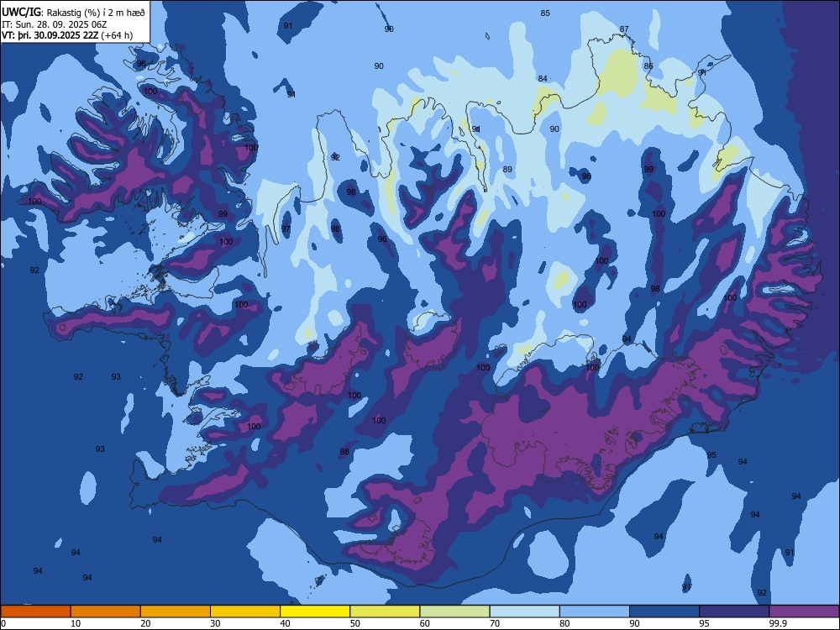Viewport: 840px width, 630px height.
Task: Click the 20-30 amber legend swatch
Action: click(x=176, y=612)
